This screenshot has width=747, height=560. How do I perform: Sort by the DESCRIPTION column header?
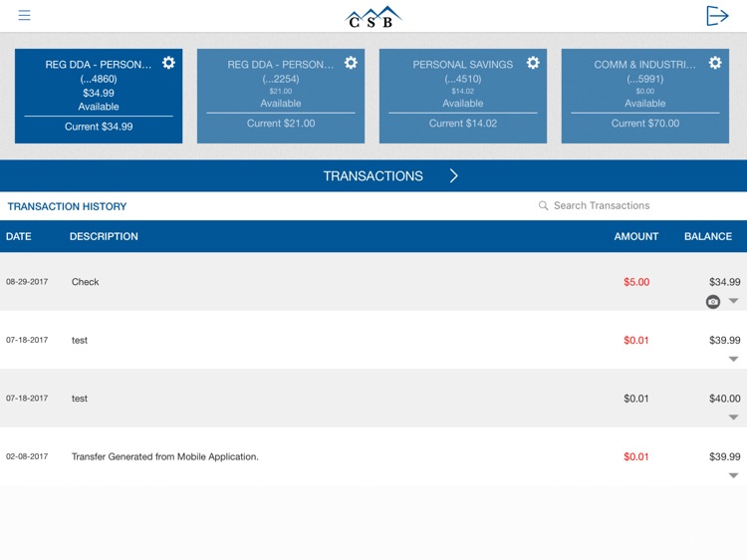[x=104, y=236]
